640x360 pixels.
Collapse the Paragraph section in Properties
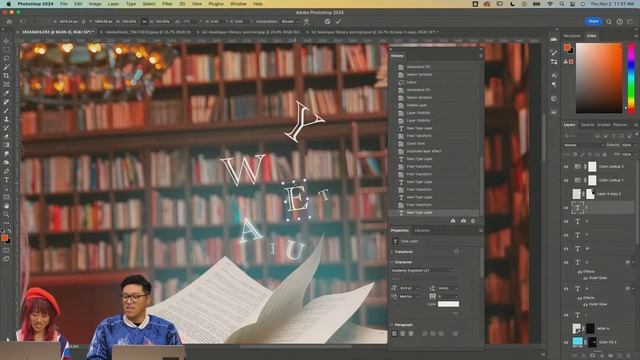(x=392, y=325)
